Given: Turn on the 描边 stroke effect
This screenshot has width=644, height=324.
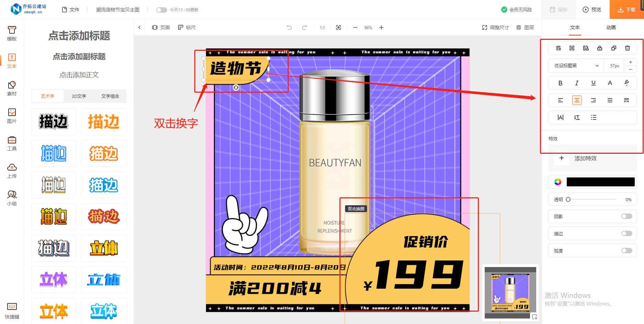Looking at the screenshot, I should point(627,233).
